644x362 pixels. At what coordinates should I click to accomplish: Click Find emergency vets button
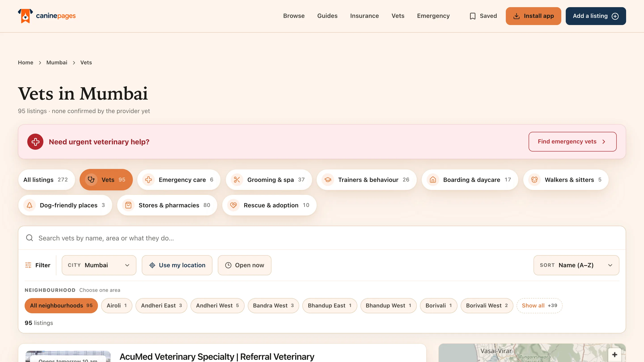572,141
